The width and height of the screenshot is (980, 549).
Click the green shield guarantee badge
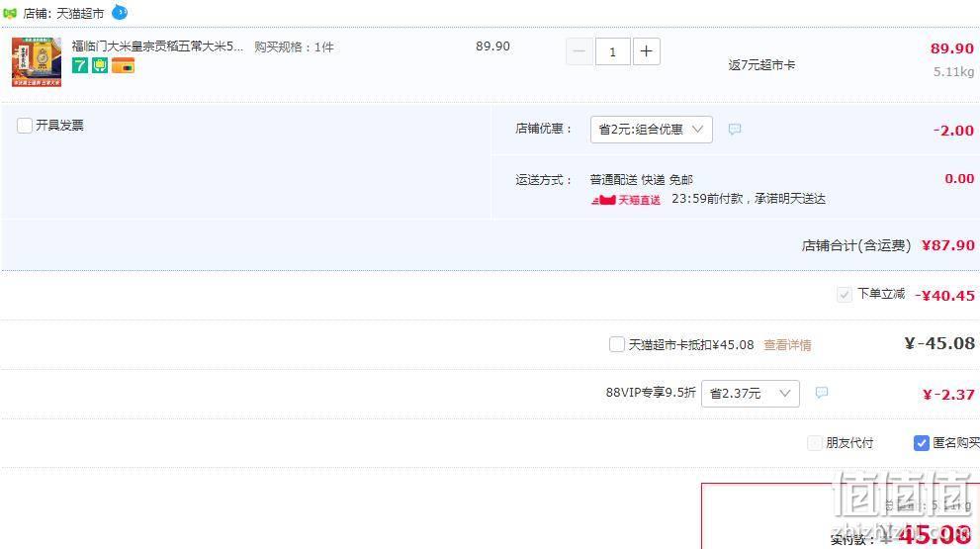(x=100, y=65)
